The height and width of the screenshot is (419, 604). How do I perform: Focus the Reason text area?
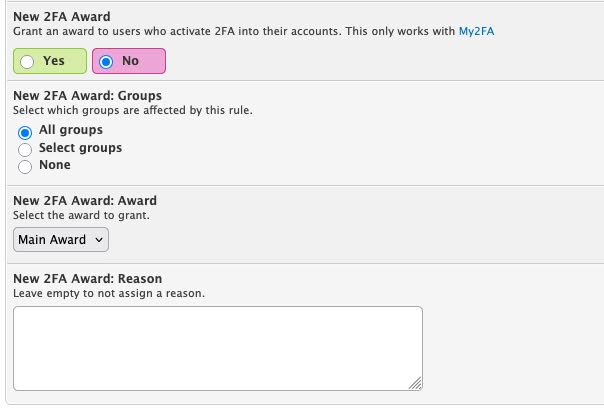218,349
